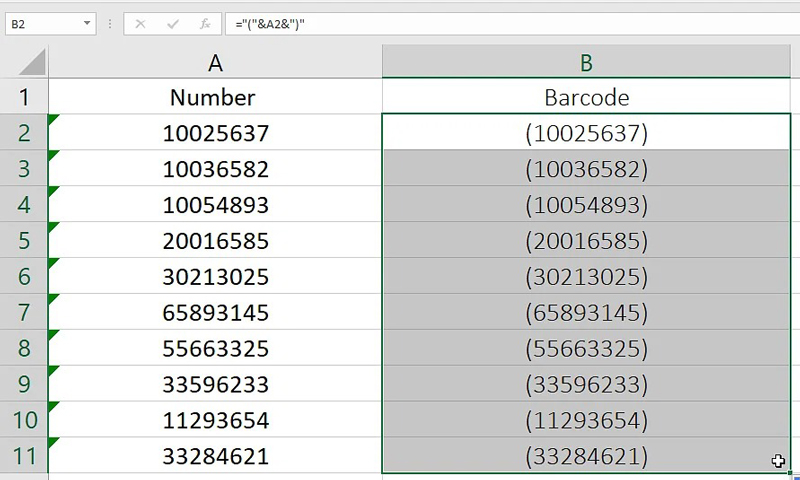The height and width of the screenshot is (480, 800).
Task: Select column B header
Action: click(587, 63)
